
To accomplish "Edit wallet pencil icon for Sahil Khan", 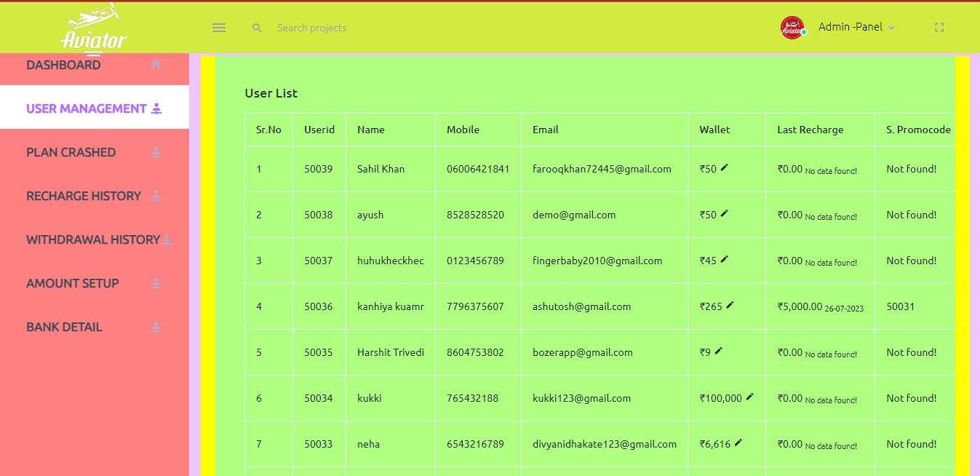I will tap(725, 168).
